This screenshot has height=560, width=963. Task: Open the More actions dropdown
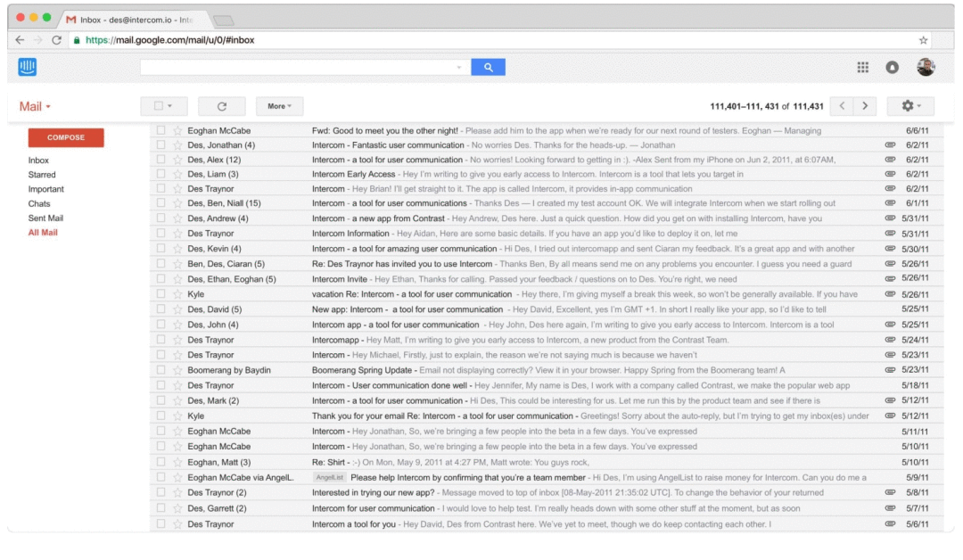(279, 106)
